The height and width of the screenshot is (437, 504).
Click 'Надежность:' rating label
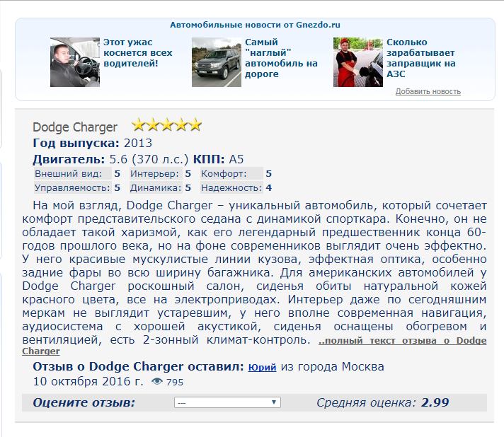coord(231,188)
